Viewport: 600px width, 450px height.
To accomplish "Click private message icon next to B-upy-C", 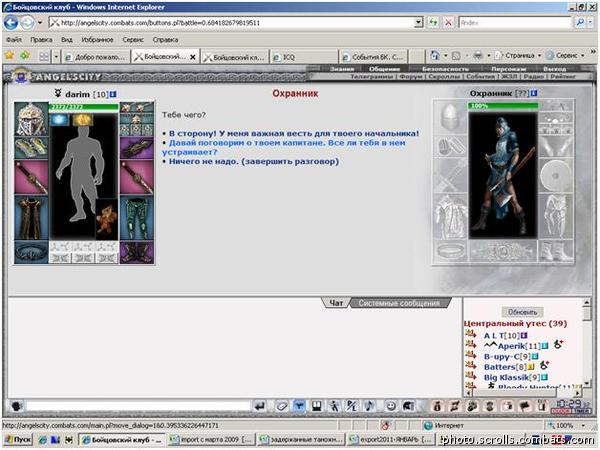I will tap(470, 355).
